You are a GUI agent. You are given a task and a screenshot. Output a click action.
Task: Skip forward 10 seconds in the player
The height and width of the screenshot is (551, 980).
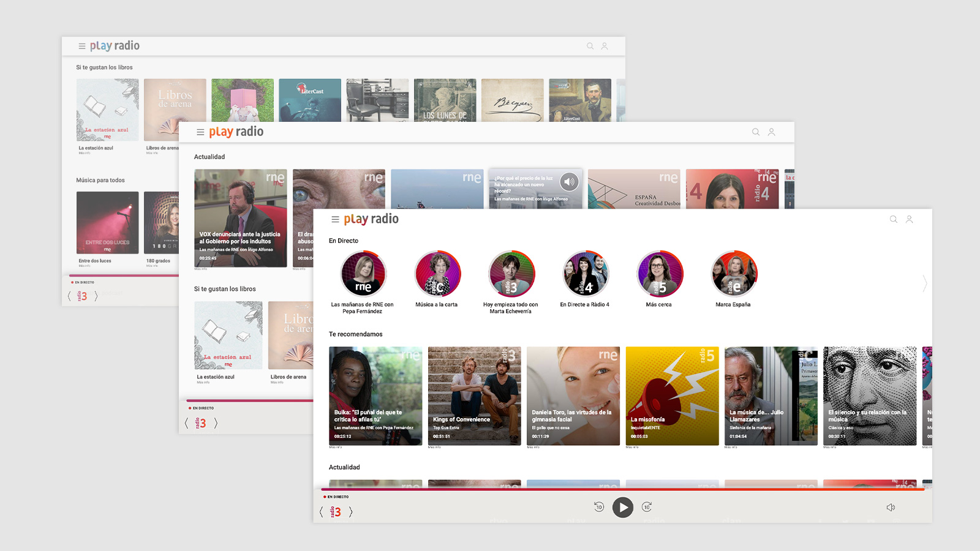tap(647, 507)
